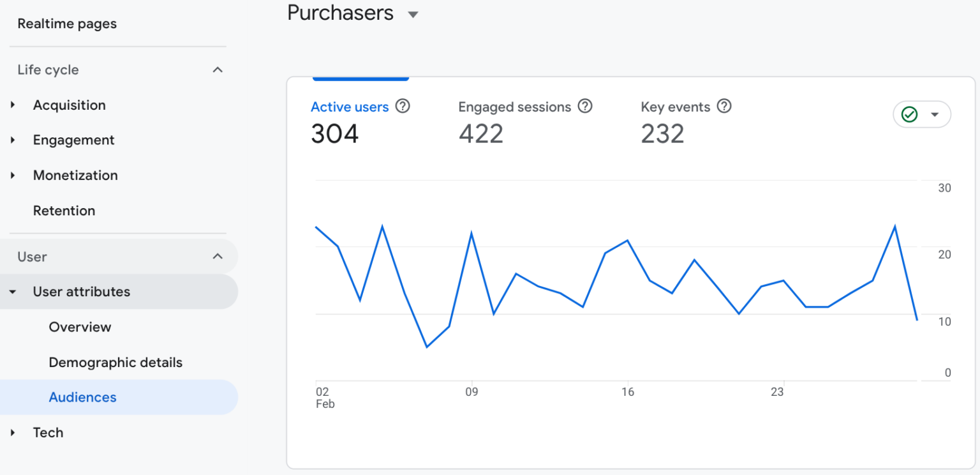This screenshot has width=980, height=475.
Task: Expand the Engagement tree arrow
Action: pos(13,140)
